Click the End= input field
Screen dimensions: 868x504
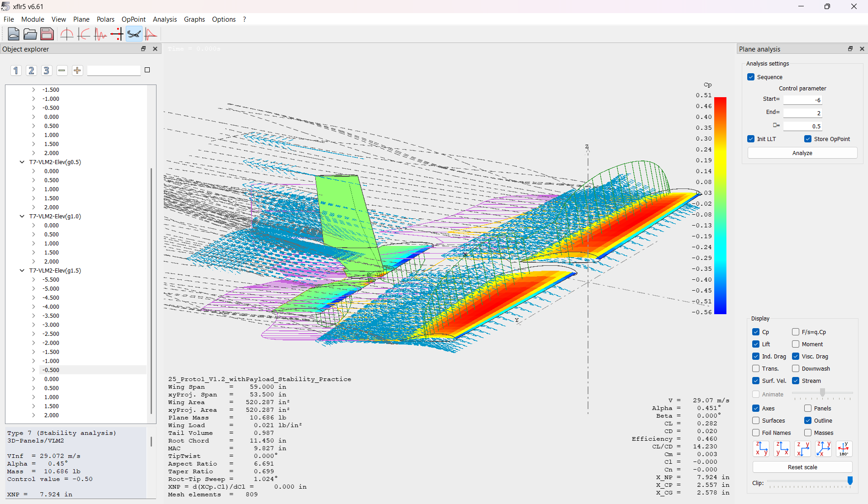(x=802, y=113)
